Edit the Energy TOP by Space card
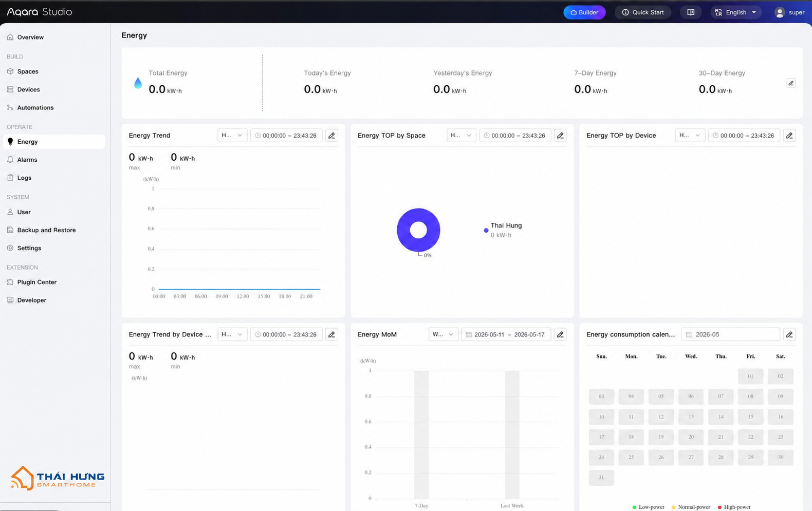 click(x=560, y=136)
